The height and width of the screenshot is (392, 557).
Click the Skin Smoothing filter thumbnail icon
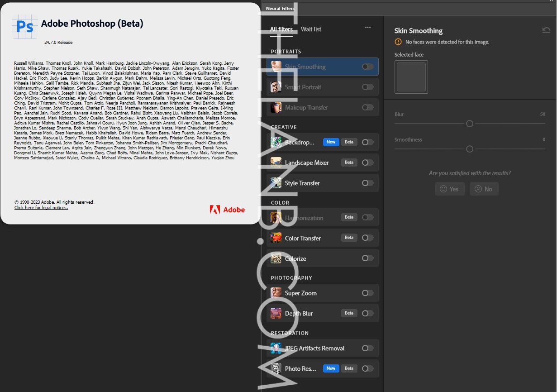tap(276, 67)
